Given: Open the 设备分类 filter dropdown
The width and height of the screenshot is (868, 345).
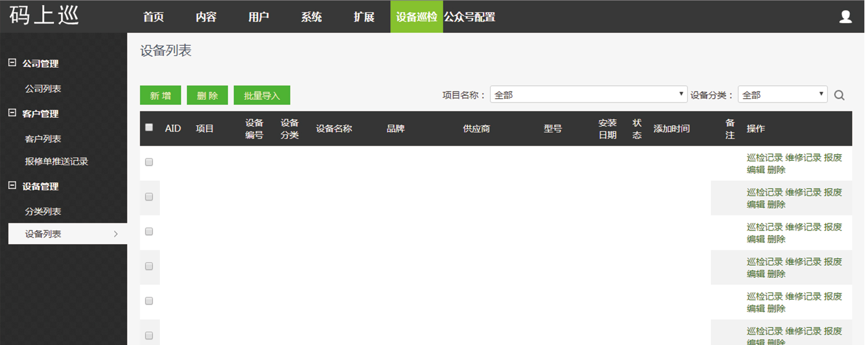Looking at the screenshot, I should tap(782, 95).
